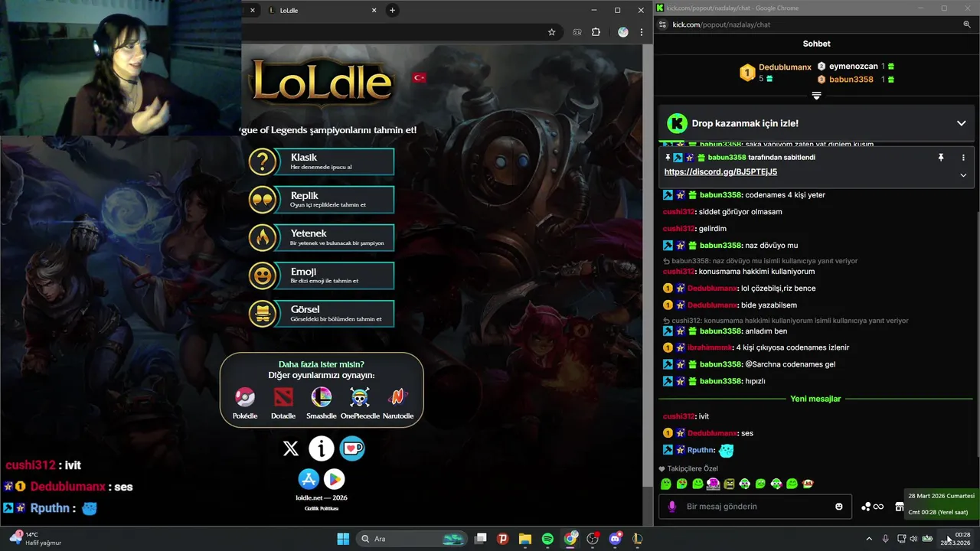The height and width of the screenshot is (551, 980).
Task: Open the discord.gg/BJ5PTEjJ5 link
Action: click(x=720, y=172)
